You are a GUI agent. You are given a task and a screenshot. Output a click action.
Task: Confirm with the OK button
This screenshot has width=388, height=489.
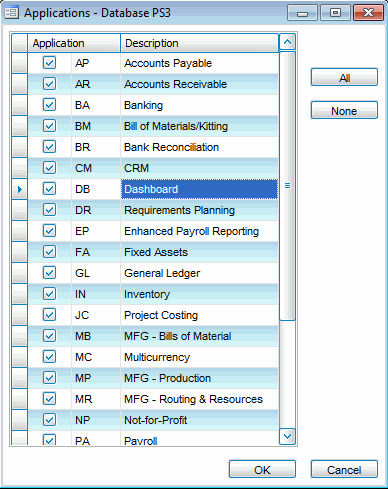click(x=262, y=469)
